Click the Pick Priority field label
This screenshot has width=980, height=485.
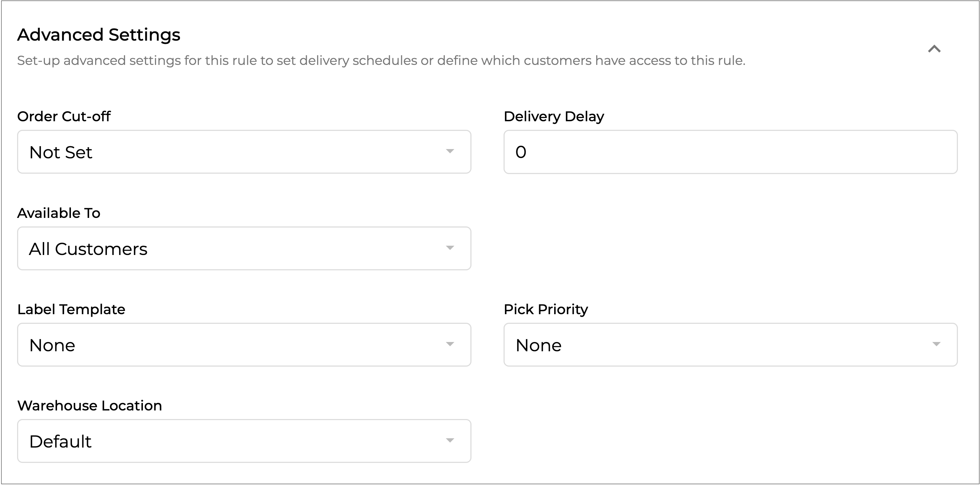pos(546,310)
